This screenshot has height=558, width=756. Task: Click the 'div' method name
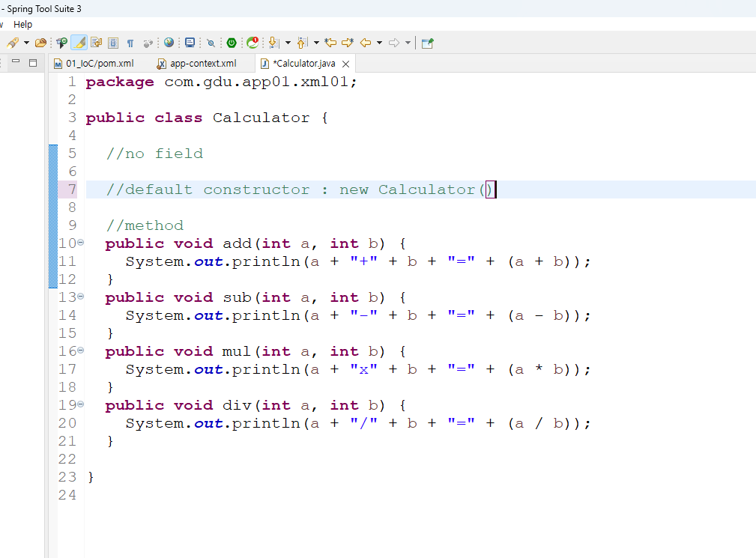[237, 406]
